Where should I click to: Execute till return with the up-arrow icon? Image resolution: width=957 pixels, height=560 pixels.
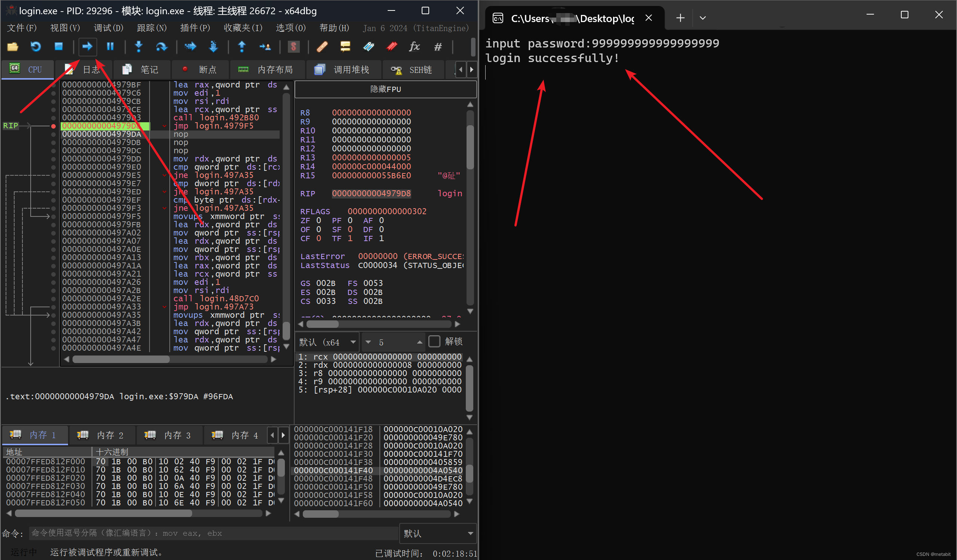pyautogui.click(x=242, y=47)
